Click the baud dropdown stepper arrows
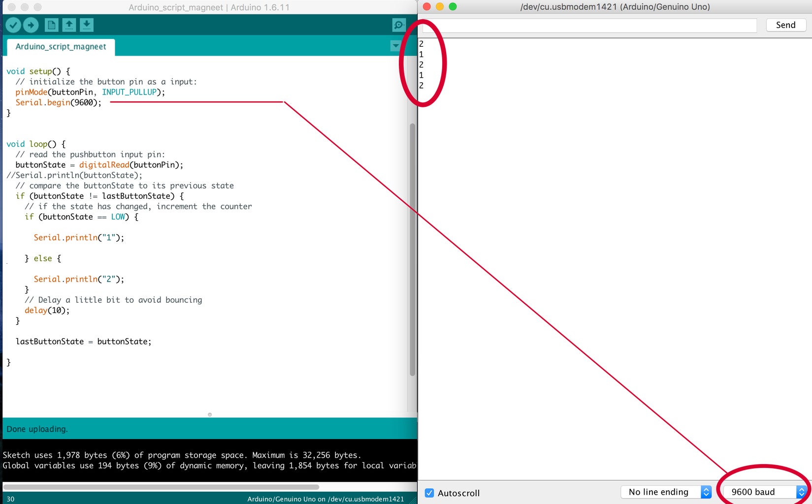Screen dimensions: 812x504 803,491
